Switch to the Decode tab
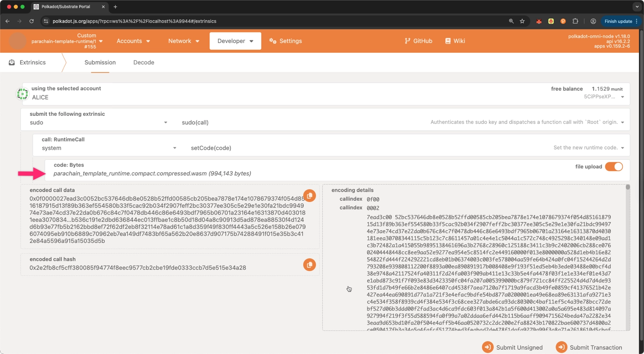 [x=144, y=62]
